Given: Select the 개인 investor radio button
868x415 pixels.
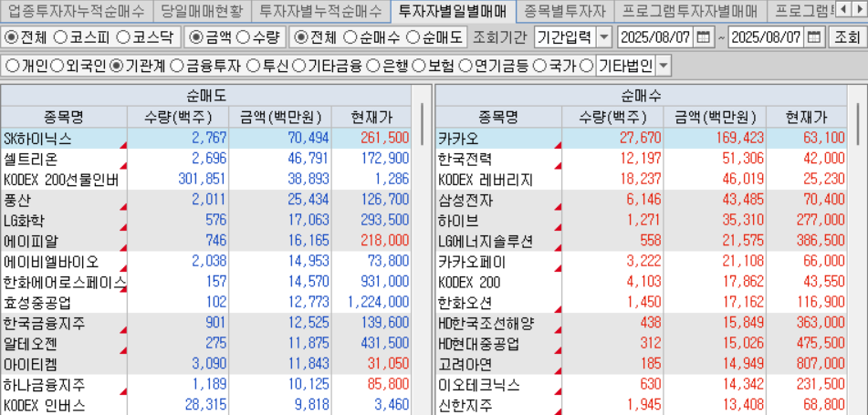Looking at the screenshot, I should [x=12, y=67].
